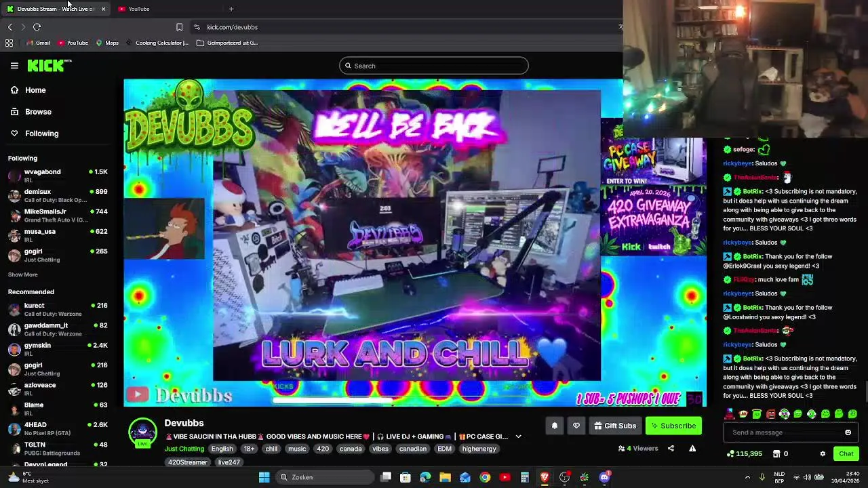This screenshot has width=868, height=488.
Task: Open the chat shop icon
Action: [781, 454]
